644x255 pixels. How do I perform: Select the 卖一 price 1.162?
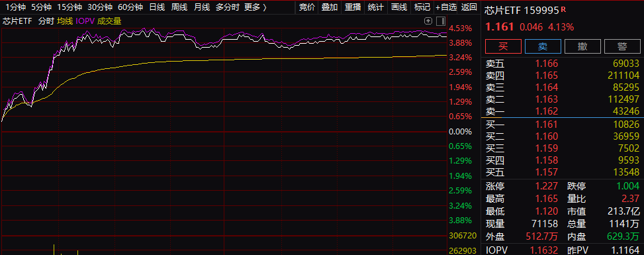click(x=547, y=111)
